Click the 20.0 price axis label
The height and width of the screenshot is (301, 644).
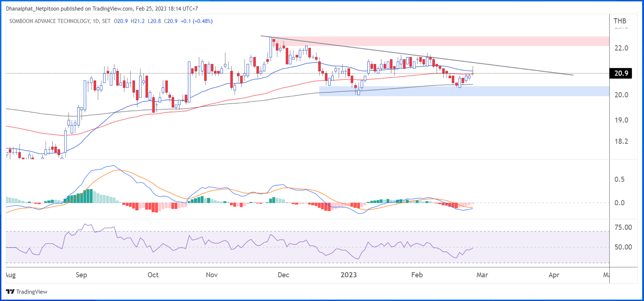pyautogui.click(x=621, y=95)
